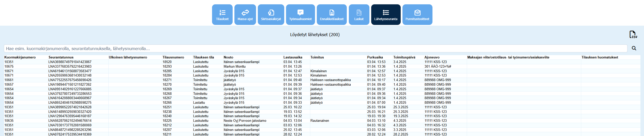
Task: Open the Tilaukset orders view
Action: coord(222,15)
